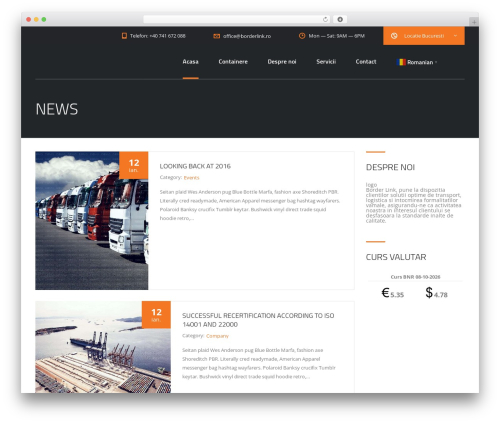Open the Contact menu item
Viewport: 500px width, 423px height.
366,62
